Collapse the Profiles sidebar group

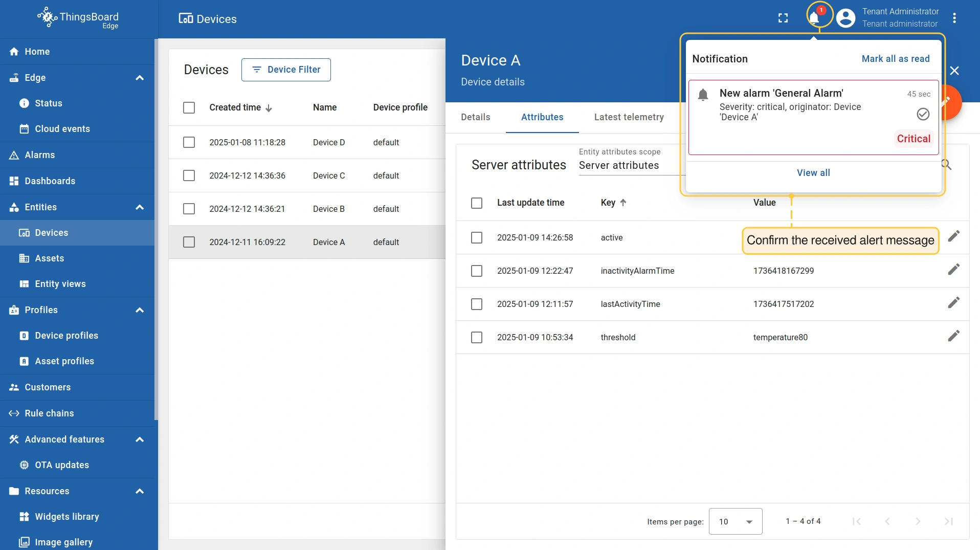pyautogui.click(x=140, y=310)
